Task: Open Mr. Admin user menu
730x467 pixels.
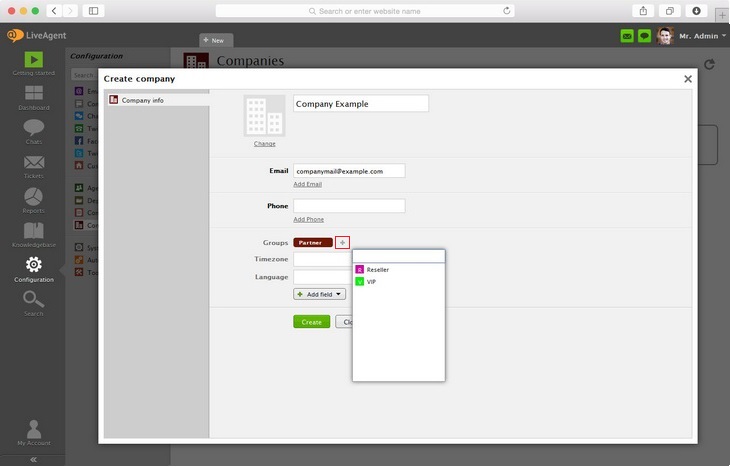Action: [698, 36]
